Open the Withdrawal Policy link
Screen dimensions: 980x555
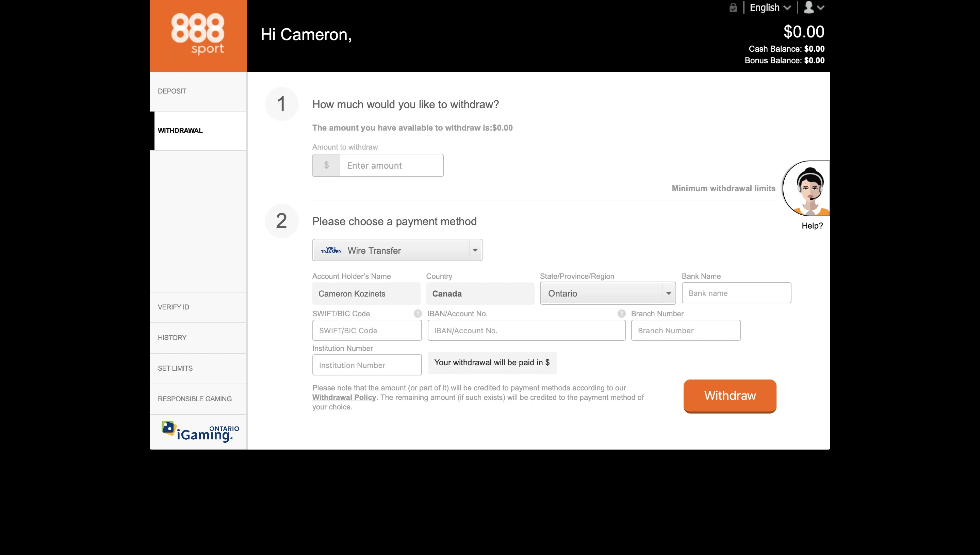[x=344, y=397]
